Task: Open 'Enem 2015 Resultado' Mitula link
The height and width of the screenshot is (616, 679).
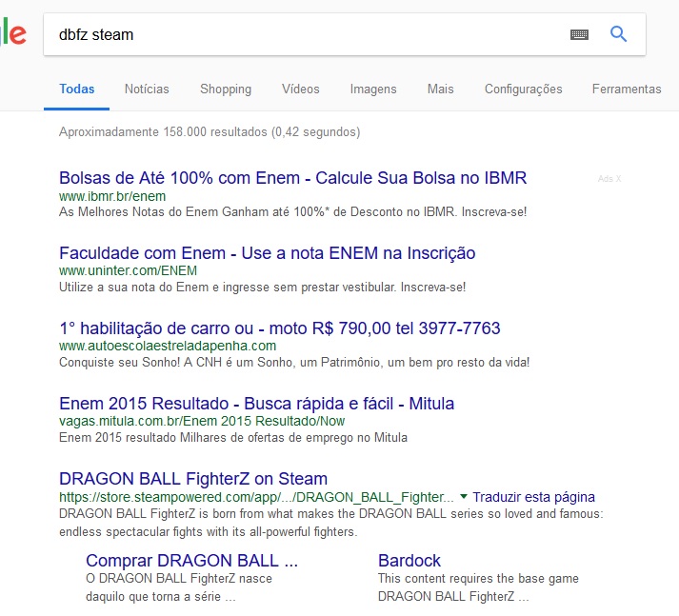Action: point(257,404)
